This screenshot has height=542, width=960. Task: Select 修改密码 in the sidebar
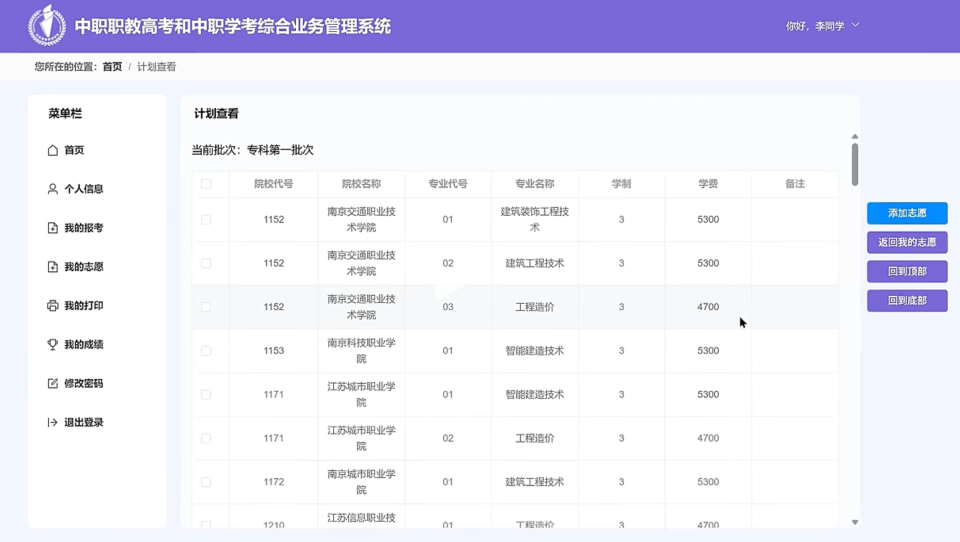click(84, 383)
